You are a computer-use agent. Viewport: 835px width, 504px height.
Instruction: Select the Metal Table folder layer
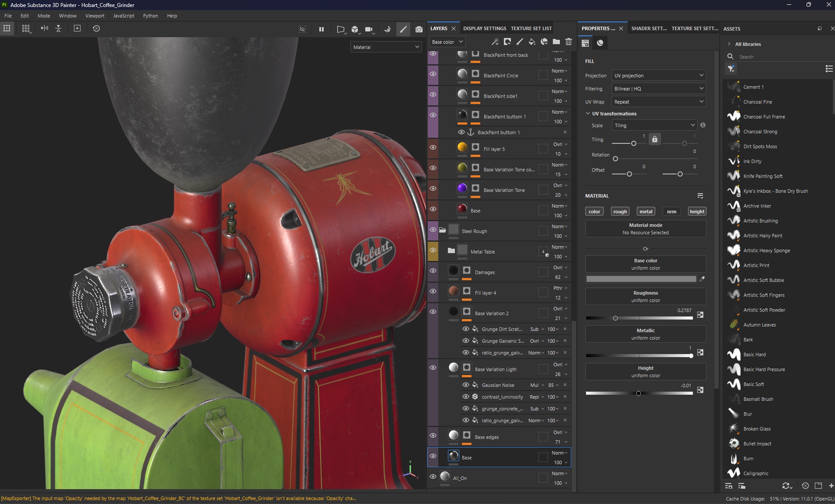point(499,251)
